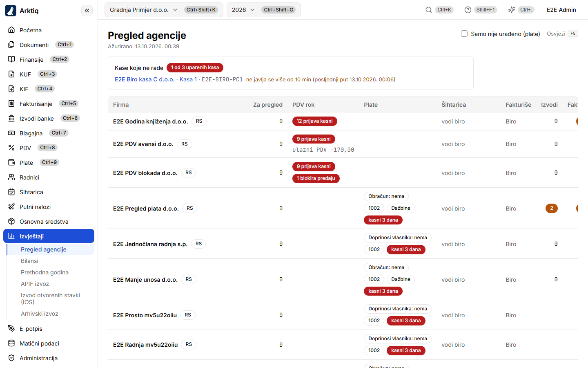The height and width of the screenshot is (368, 588).
Task: Open search via the magnifier icon
Action: pos(428,10)
